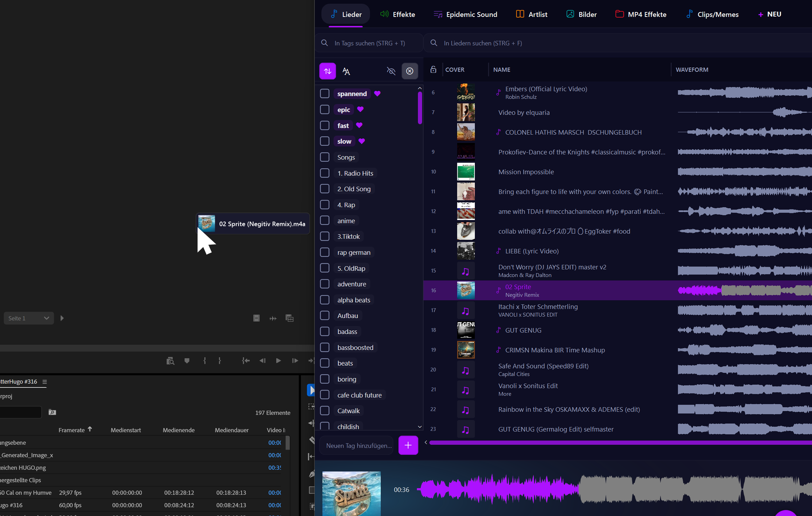
Task: Check the bassboosted tag checkbox
Action: (x=324, y=348)
